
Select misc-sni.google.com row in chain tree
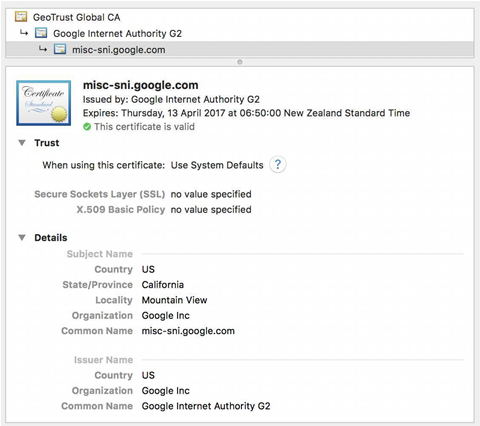click(x=240, y=50)
